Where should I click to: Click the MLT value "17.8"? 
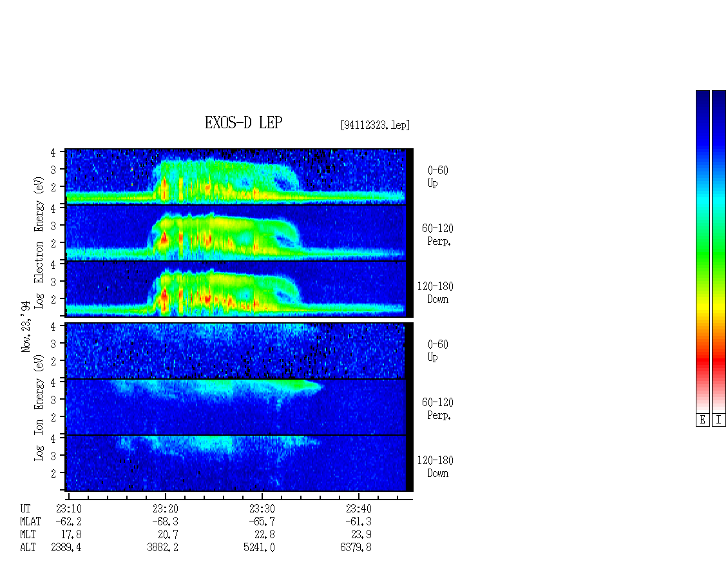(72, 535)
